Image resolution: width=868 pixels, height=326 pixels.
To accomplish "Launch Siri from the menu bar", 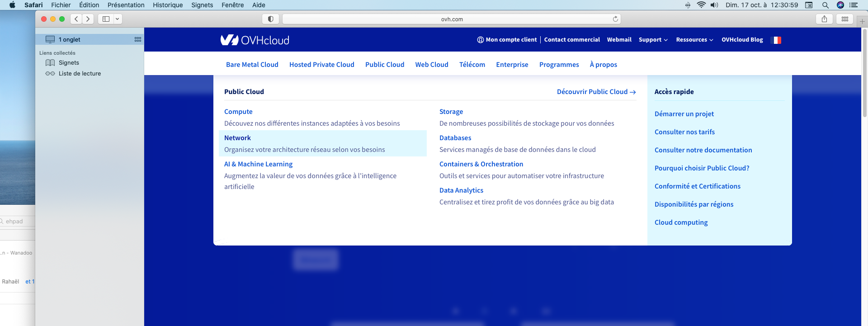I will 840,5.
